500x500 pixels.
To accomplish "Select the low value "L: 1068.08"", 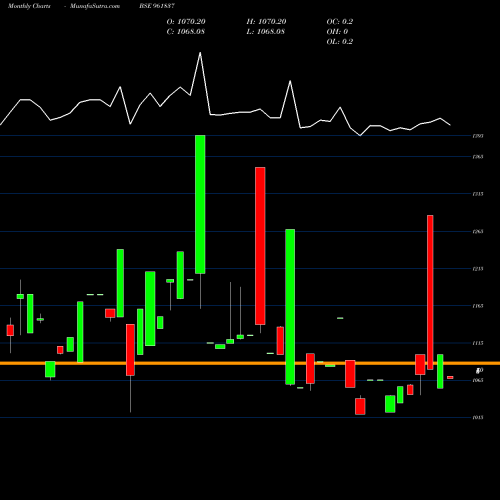I will 266,32.
